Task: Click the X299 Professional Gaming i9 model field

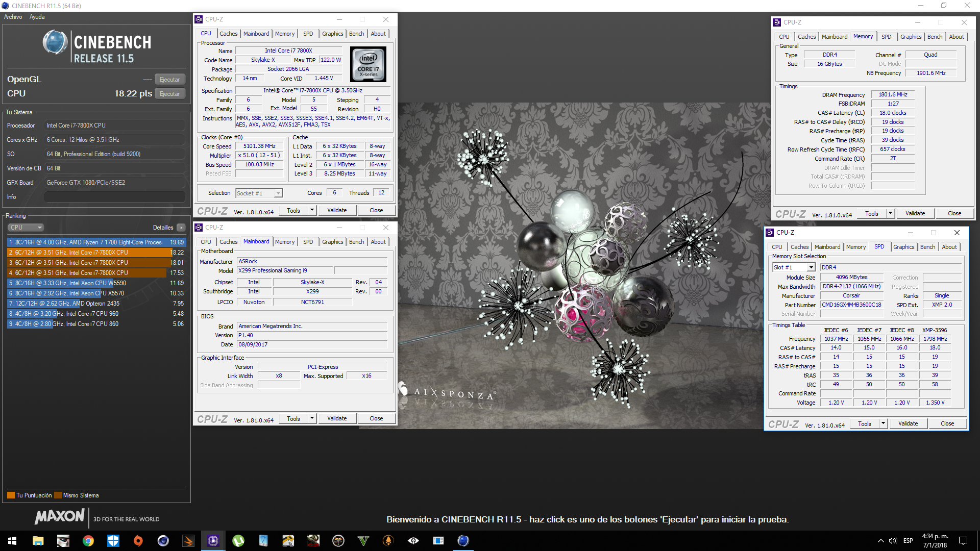Action: click(284, 271)
